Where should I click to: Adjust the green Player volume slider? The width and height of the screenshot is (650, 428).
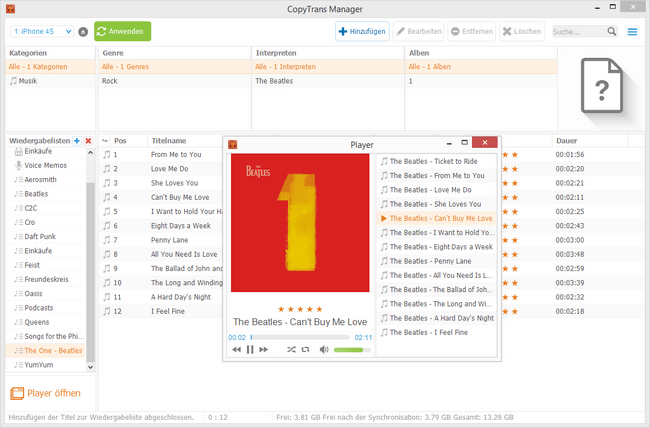point(352,350)
